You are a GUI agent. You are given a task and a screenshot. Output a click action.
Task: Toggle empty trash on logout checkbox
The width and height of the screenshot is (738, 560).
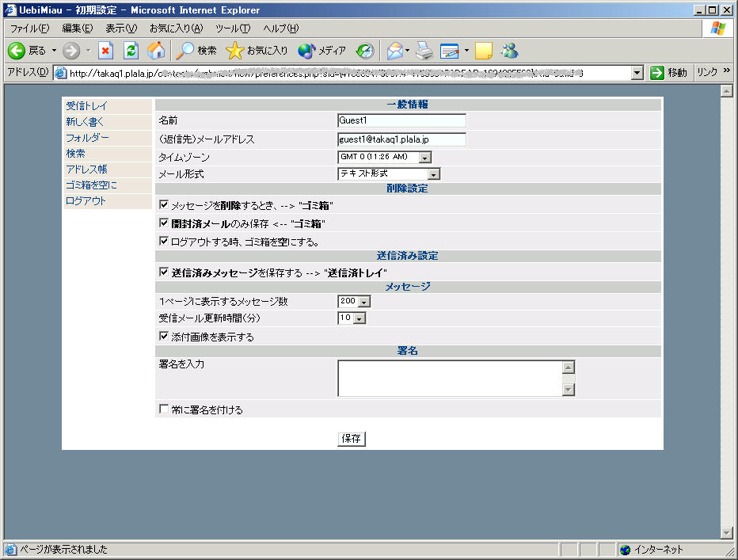[164, 241]
